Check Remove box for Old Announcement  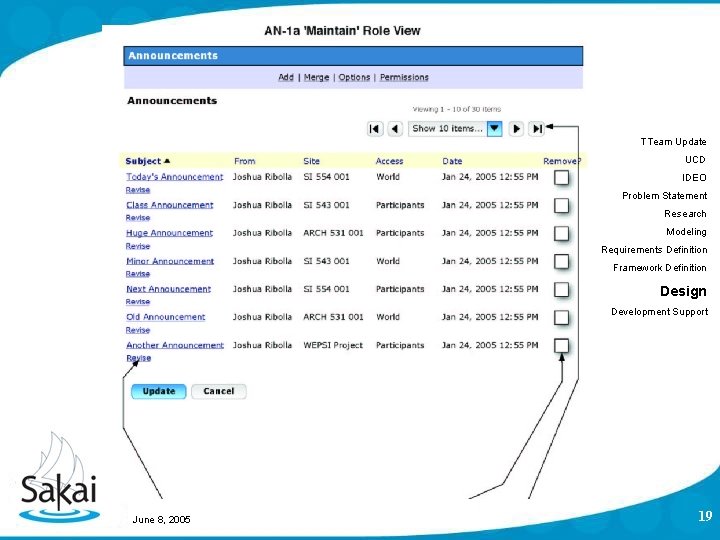tap(561, 317)
